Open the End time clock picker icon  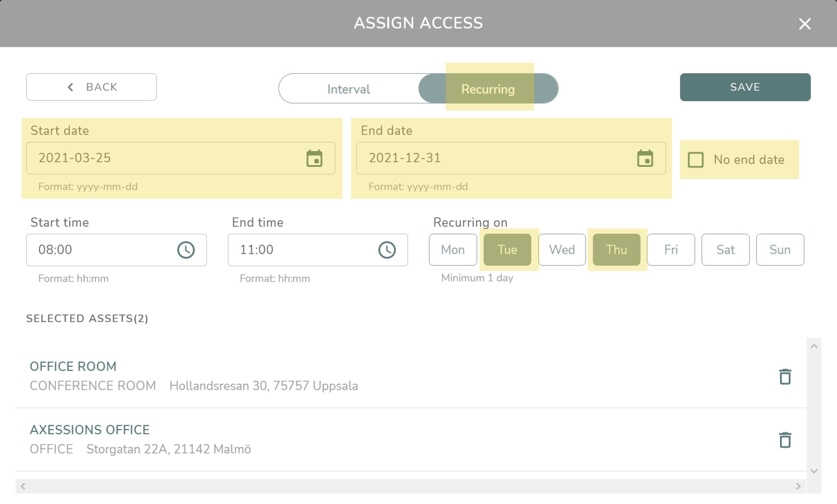tap(387, 250)
